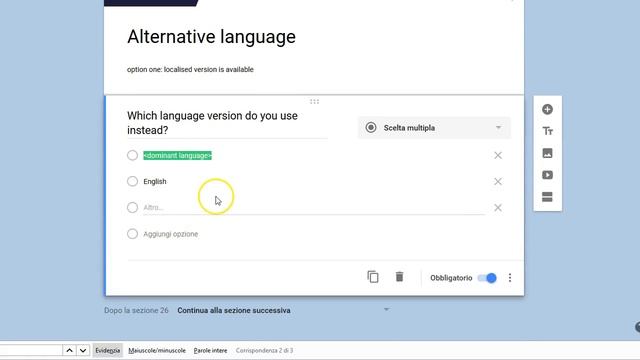Toggle 'Parole intere' whole words option
This screenshot has height=360, width=640.
[210, 351]
